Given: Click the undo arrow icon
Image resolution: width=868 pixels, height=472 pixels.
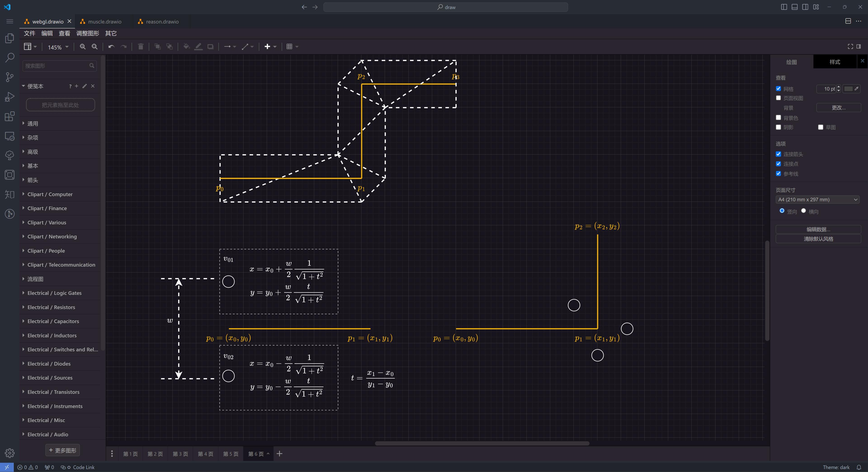Looking at the screenshot, I should 111,47.
